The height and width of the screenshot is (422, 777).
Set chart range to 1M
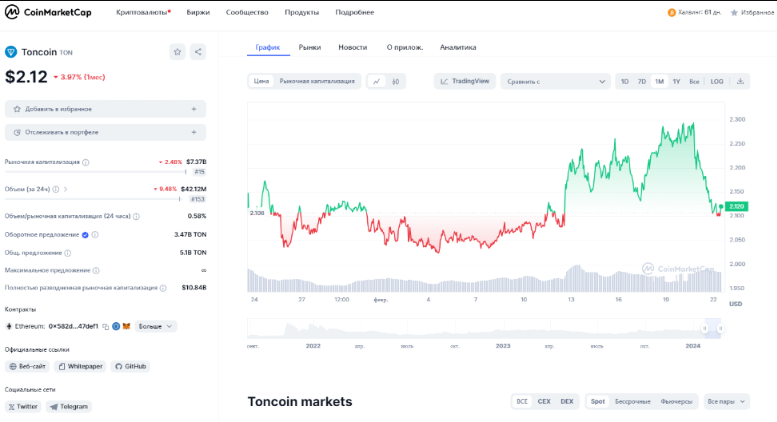659,81
